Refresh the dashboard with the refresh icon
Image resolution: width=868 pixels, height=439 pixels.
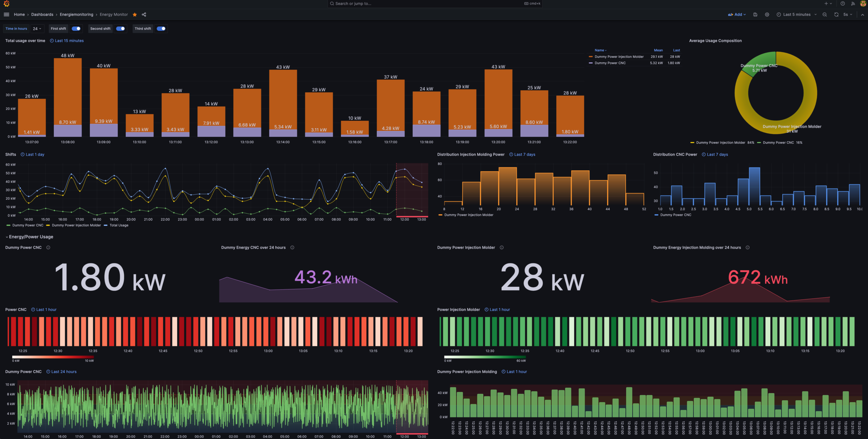coord(836,14)
